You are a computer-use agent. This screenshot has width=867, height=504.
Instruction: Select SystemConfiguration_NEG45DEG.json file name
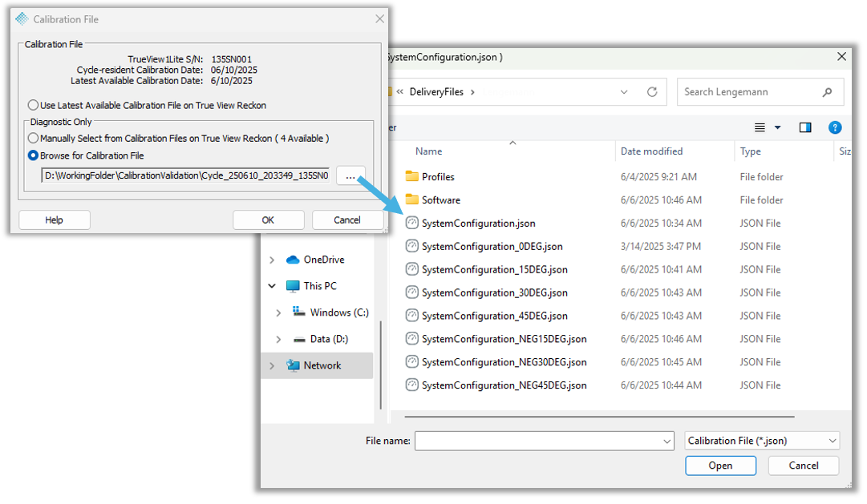(x=504, y=385)
